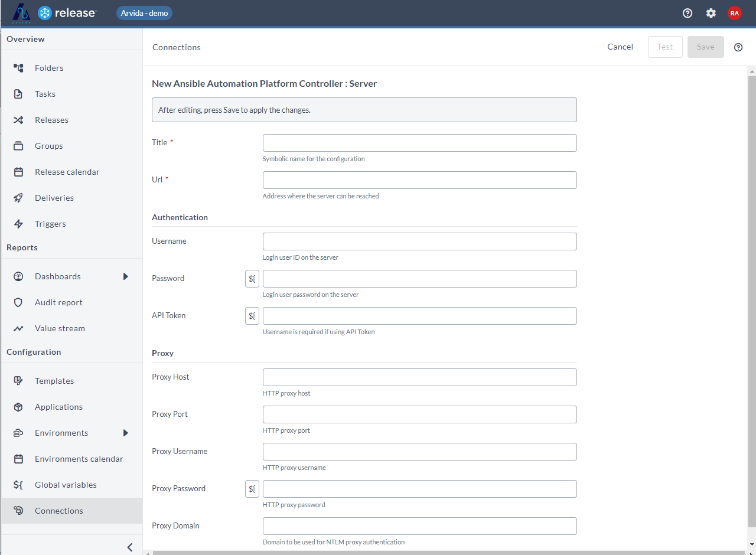Screen dimensions: 756x555
Task: Open Global variables from the sidebar
Action: pos(66,484)
